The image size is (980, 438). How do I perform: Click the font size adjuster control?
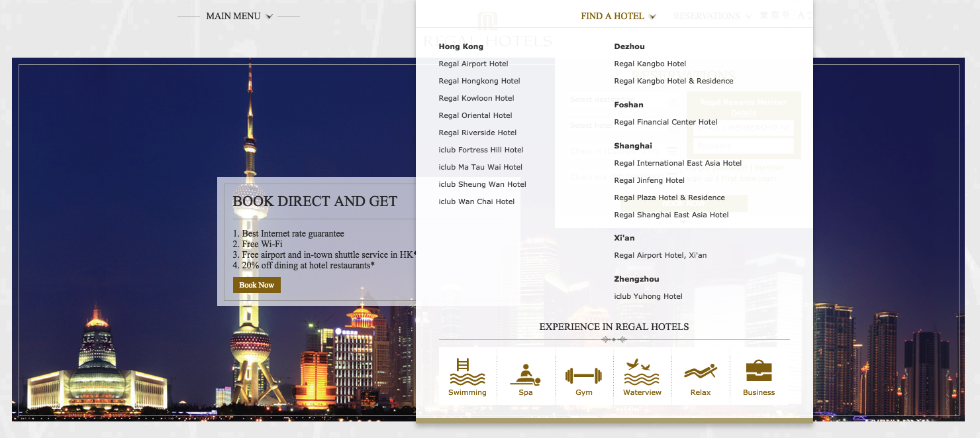pyautogui.click(x=803, y=15)
